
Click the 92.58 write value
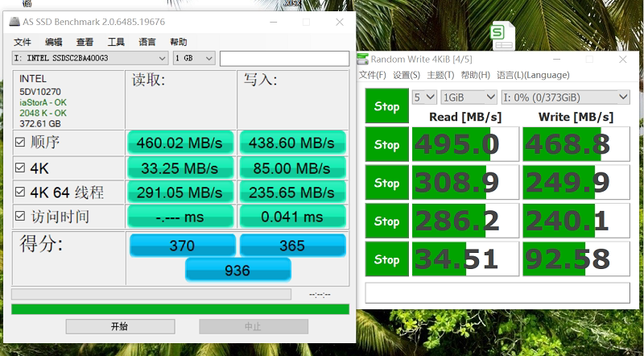576,259
